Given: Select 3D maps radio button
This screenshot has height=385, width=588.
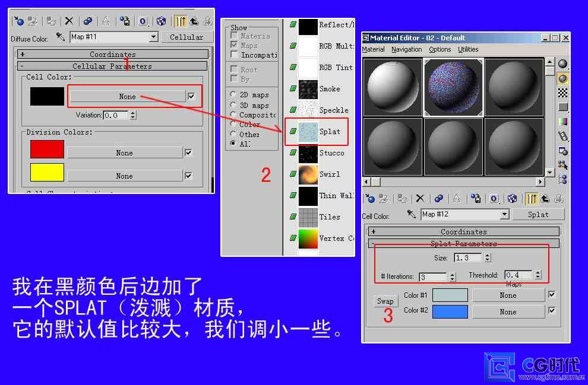Looking at the screenshot, I should pyautogui.click(x=233, y=105).
